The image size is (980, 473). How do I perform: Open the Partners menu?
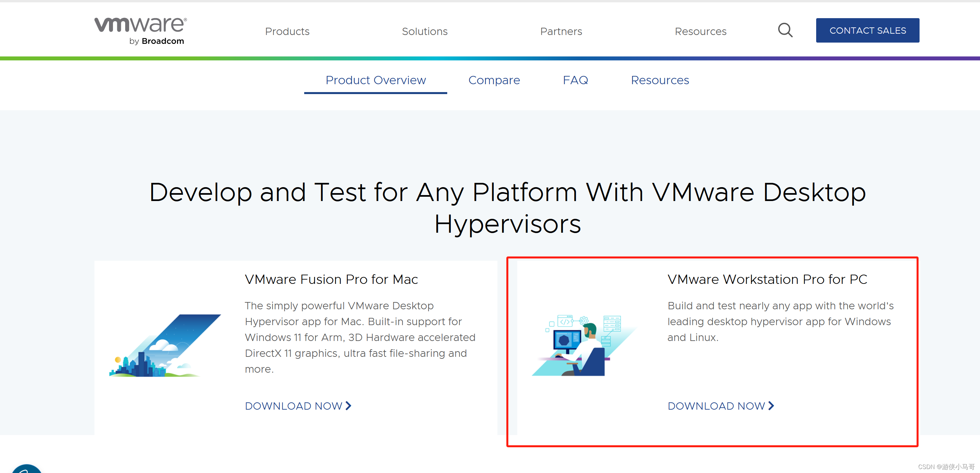pyautogui.click(x=561, y=31)
